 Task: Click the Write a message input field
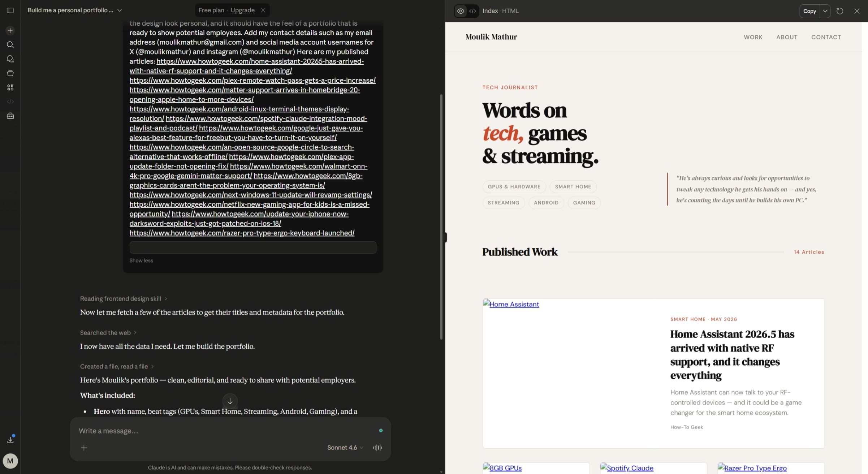(224, 431)
